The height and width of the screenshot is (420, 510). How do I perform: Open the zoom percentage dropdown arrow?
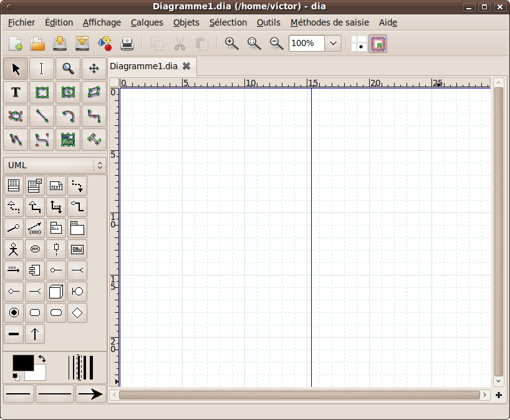click(x=334, y=44)
